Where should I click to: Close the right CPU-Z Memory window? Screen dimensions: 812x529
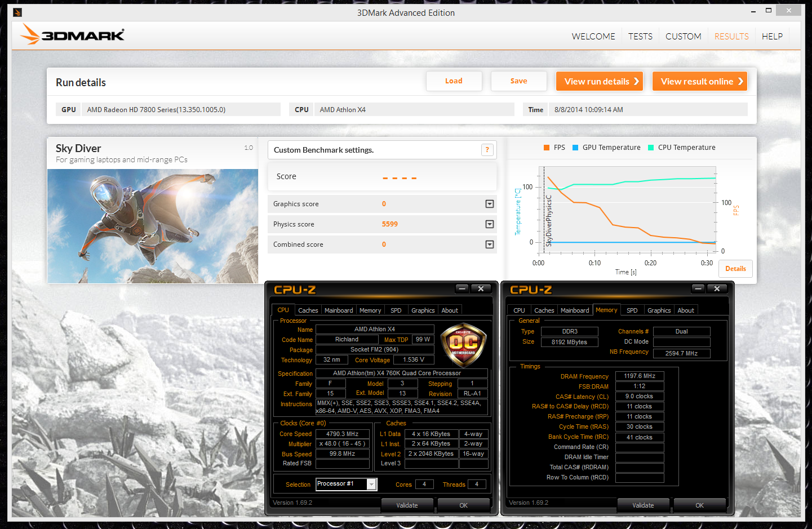pyautogui.click(x=717, y=289)
